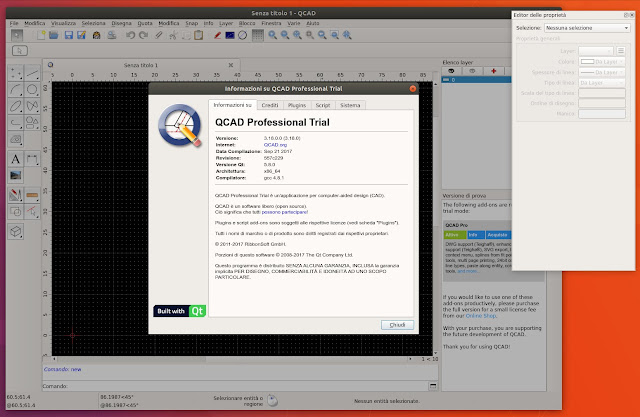Click the Cut scissors icon
The height and width of the screenshot is (417, 640).
(173, 35)
